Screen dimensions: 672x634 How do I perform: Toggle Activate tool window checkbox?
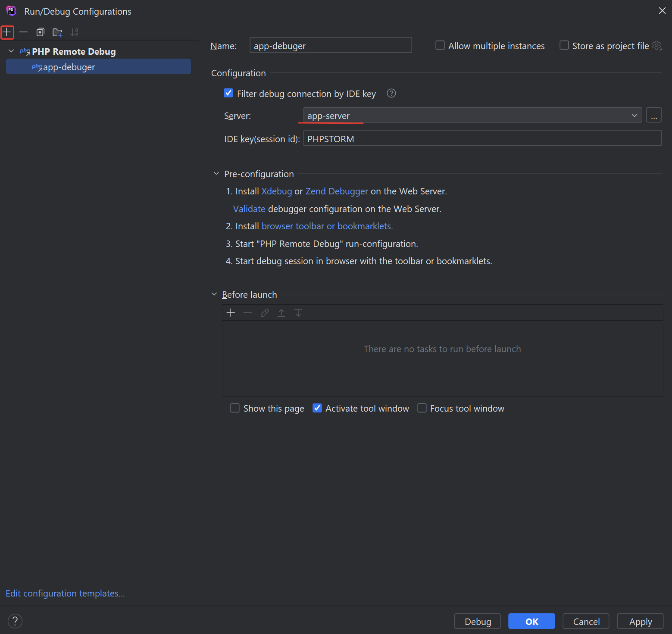coord(317,408)
